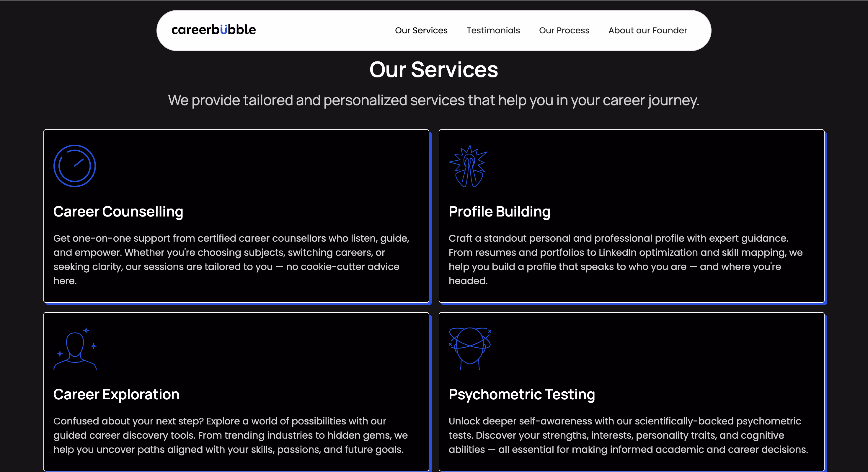Click the Profile Building description paragraph
The height and width of the screenshot is (472, 868).
(x=626, y=259)
